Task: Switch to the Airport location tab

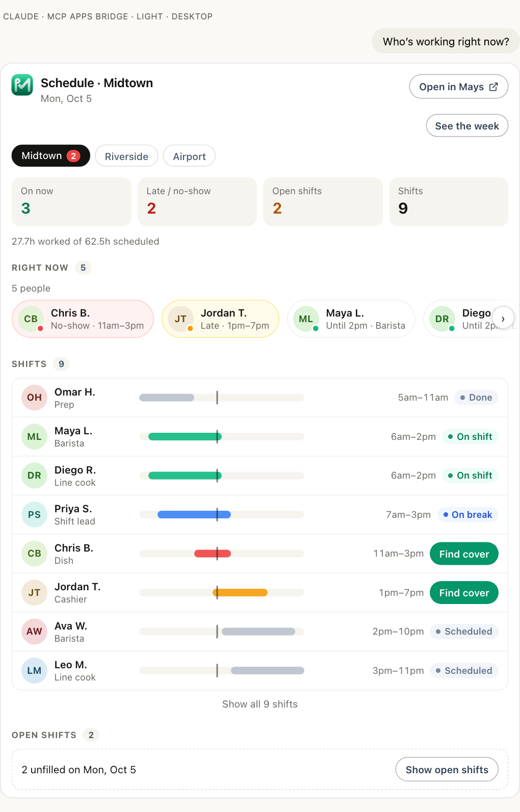Action: tap(189, 156)
